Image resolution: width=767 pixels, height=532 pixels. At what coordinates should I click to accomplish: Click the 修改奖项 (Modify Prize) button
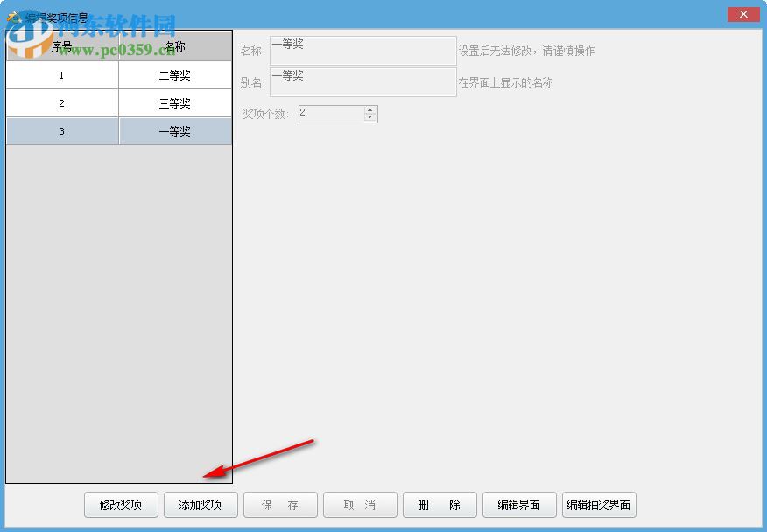click(120, 505)
